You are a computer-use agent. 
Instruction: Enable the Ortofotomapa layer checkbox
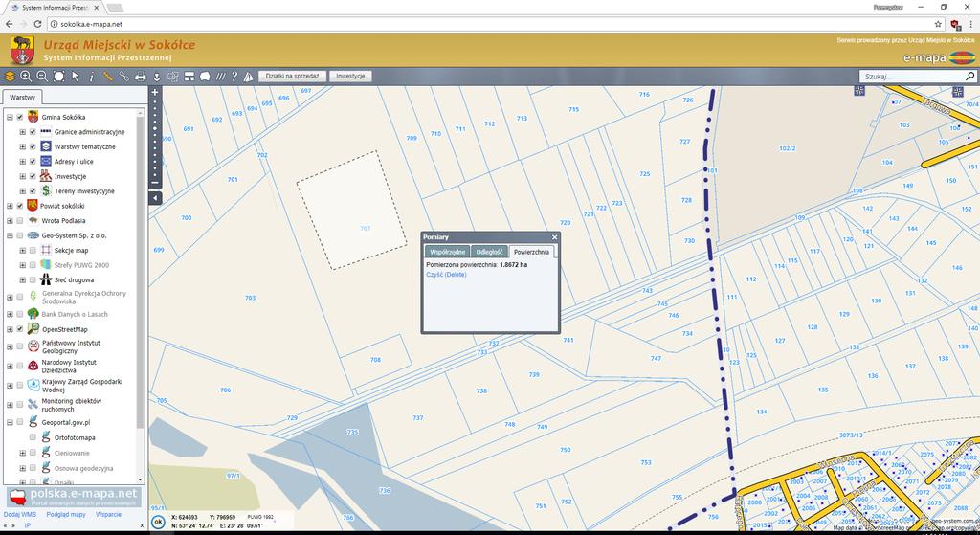[x=33, y=437]
